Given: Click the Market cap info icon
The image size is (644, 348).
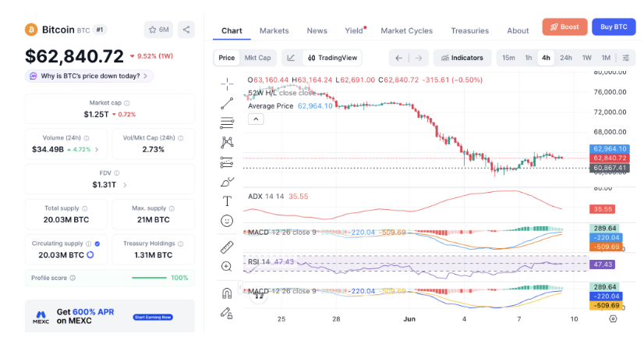Looking at the screenshot, I should click(x=127, y=103).
